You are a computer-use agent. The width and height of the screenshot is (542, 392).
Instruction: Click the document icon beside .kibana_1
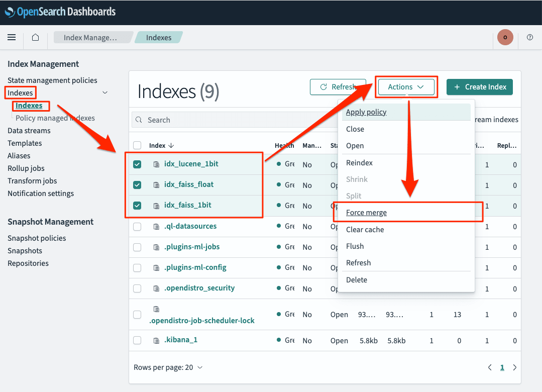click(156, 340)
